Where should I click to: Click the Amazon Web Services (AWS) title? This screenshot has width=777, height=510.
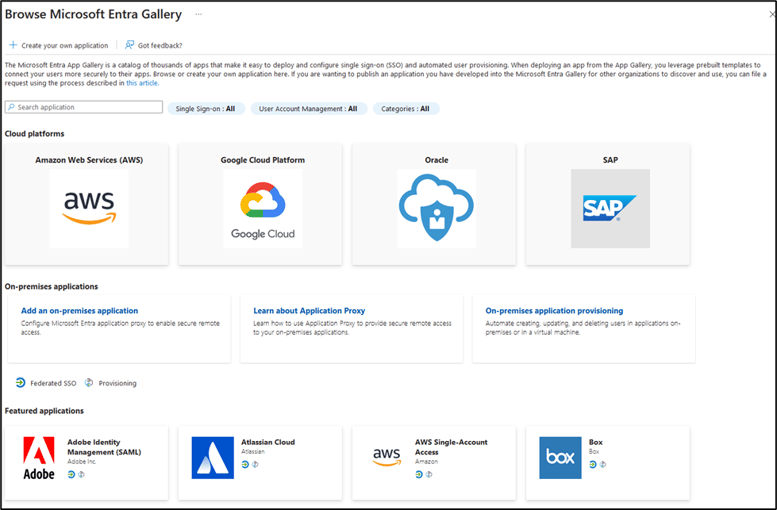pos(89,160)
